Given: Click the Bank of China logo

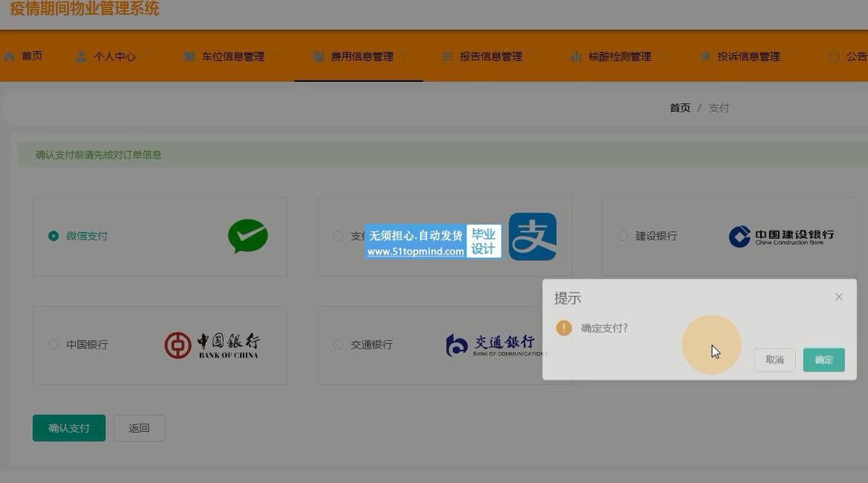Looking at the screenshot, I should pyautogui.click(x=212, y=346).
